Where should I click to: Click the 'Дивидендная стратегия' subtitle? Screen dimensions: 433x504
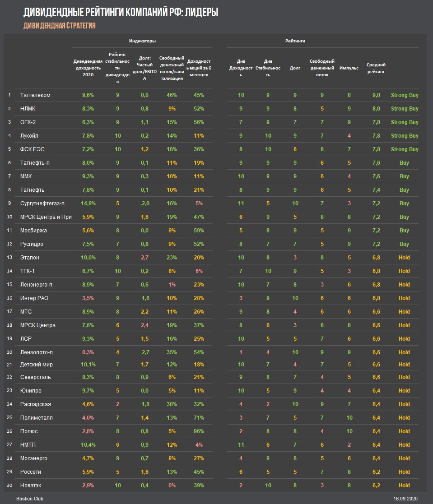[60, 26]
